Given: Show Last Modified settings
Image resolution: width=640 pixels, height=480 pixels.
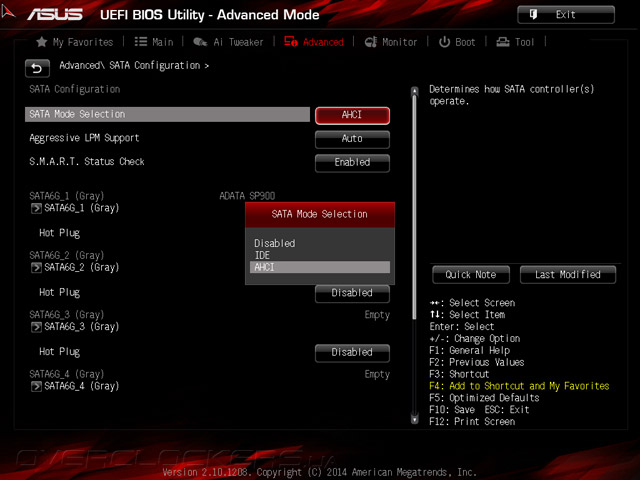Looking at the screenshot, I should coord(568,275).
